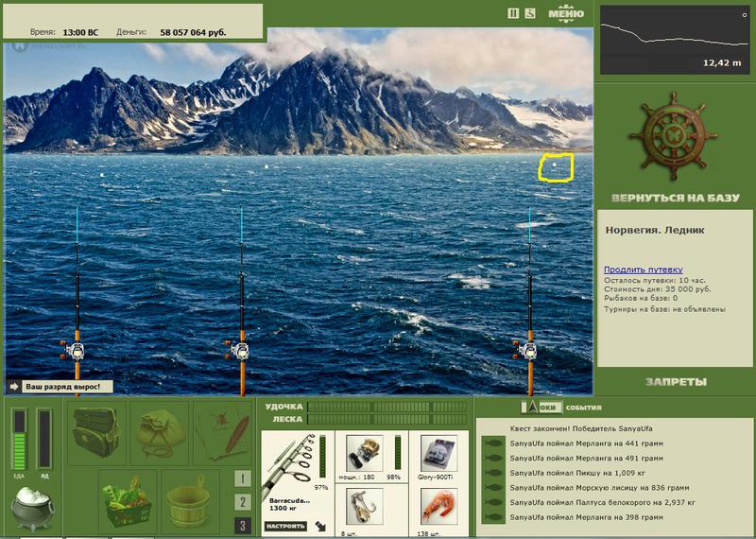The height and width of the screenshot is (539, 756).
Task: Click the '12,42 m' depth reading
Action: point(722,62)
